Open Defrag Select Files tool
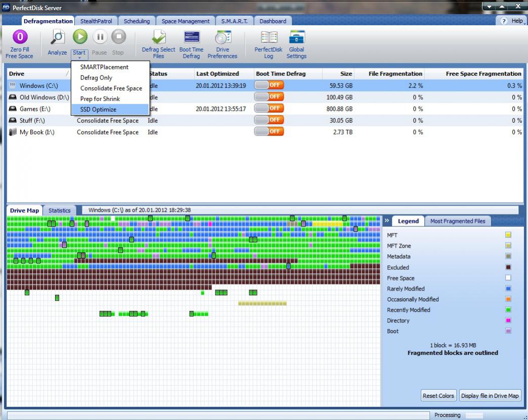This screenshot has width=528, height=420. point(159,37)
